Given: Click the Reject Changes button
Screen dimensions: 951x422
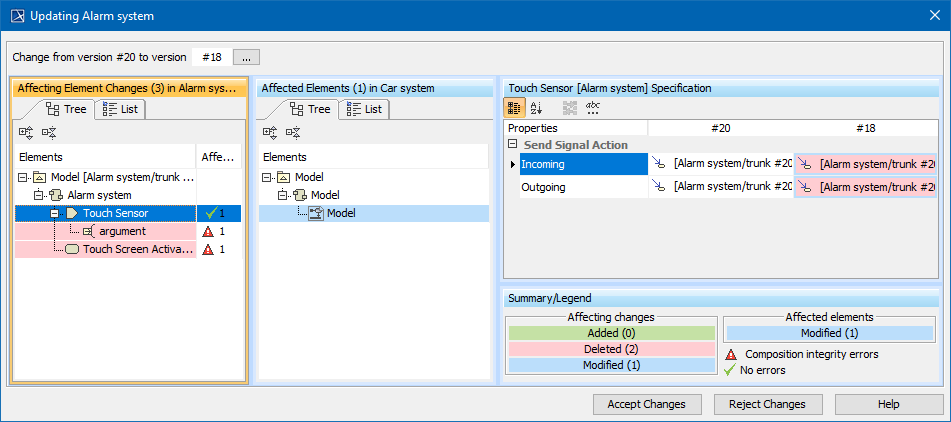Looking at the screenshot, I should point(760,404).
